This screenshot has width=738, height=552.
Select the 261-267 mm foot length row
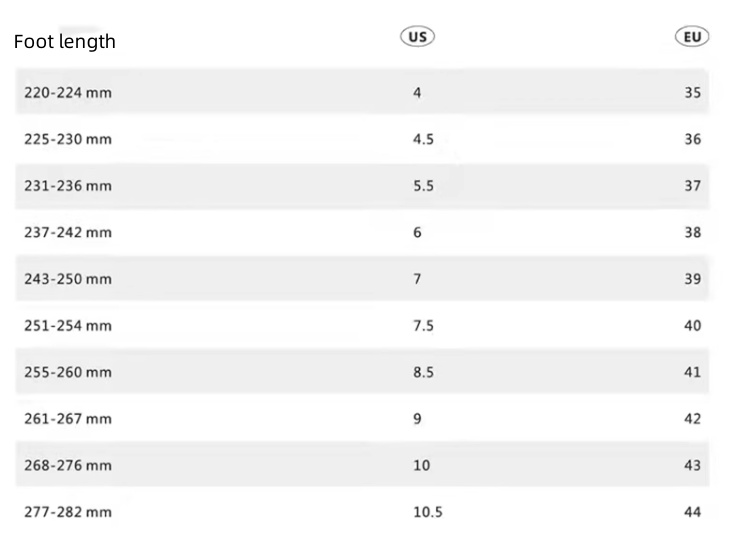[x=68, y=419]
